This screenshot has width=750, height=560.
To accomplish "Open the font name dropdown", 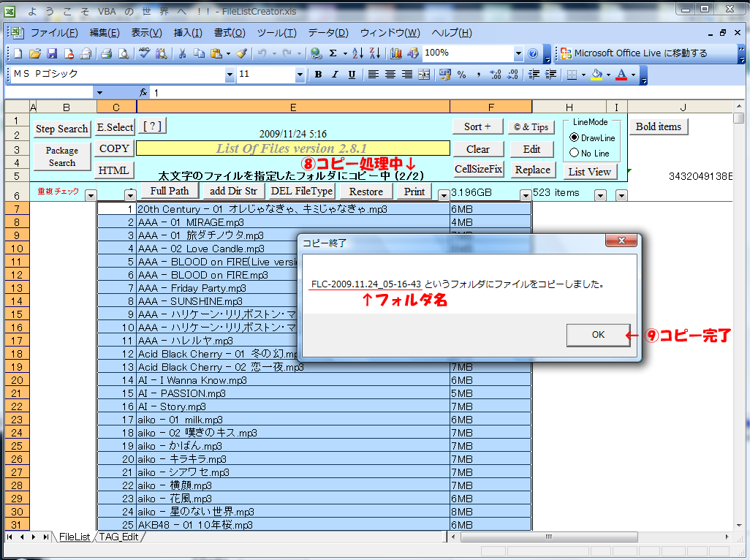I will pyautogui.click(x=230, y=74).
